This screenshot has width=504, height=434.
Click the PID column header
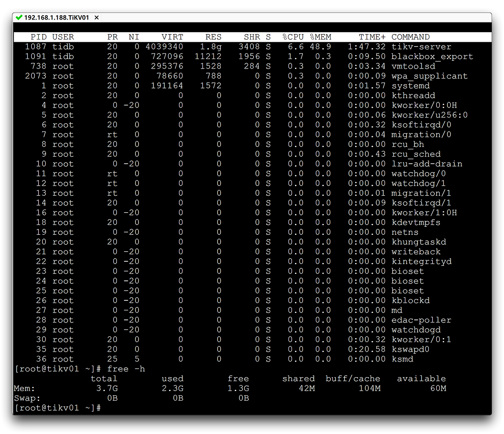(x=39, y=37)
